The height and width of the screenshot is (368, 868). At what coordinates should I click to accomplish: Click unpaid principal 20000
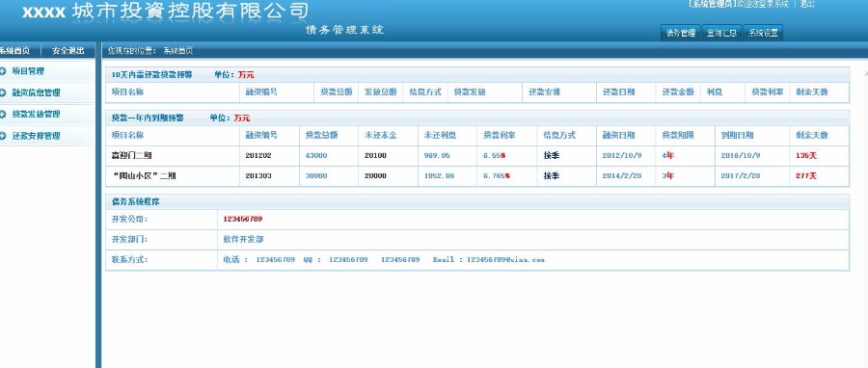(375, 176)
